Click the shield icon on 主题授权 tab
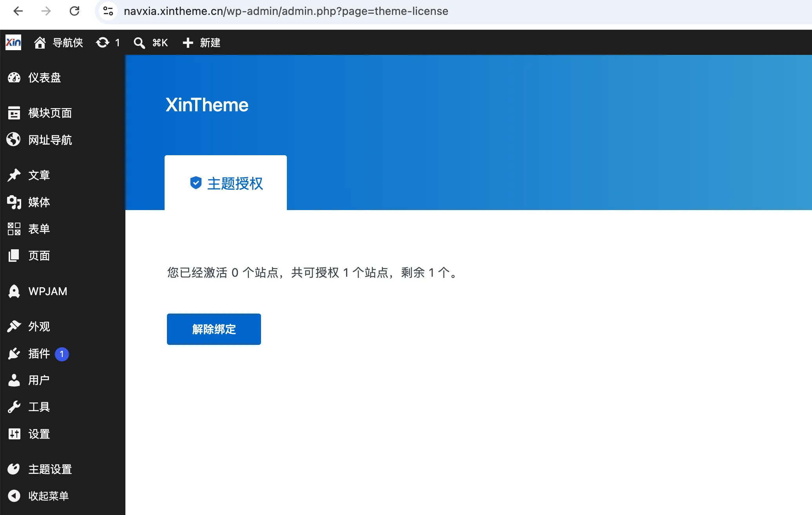This screenshot has height=515, width=812. 196,183
